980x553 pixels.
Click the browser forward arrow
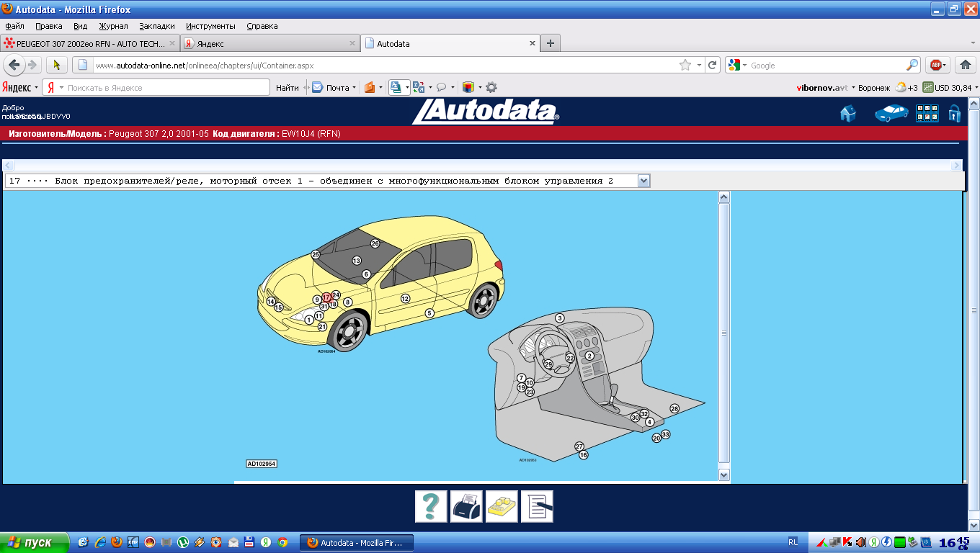32,65
